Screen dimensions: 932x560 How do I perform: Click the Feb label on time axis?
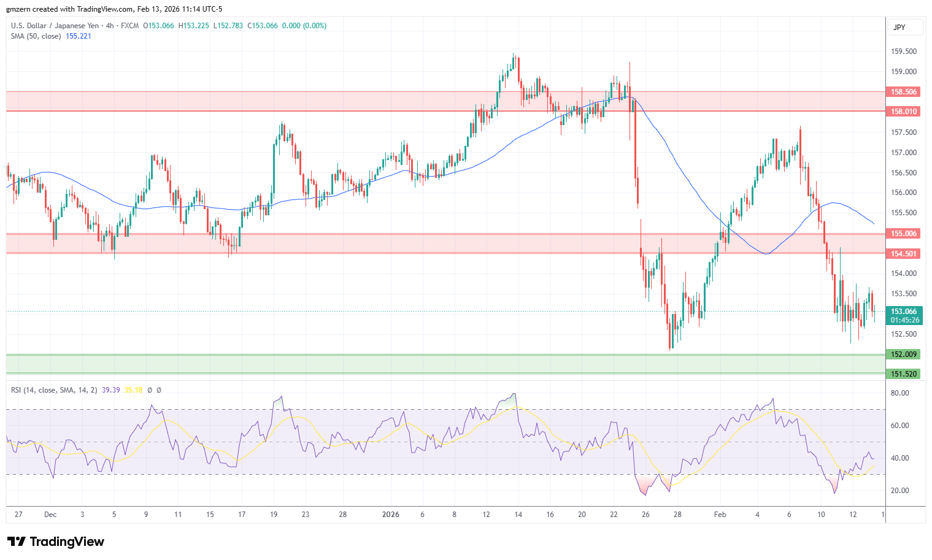[x=720, y=515]
